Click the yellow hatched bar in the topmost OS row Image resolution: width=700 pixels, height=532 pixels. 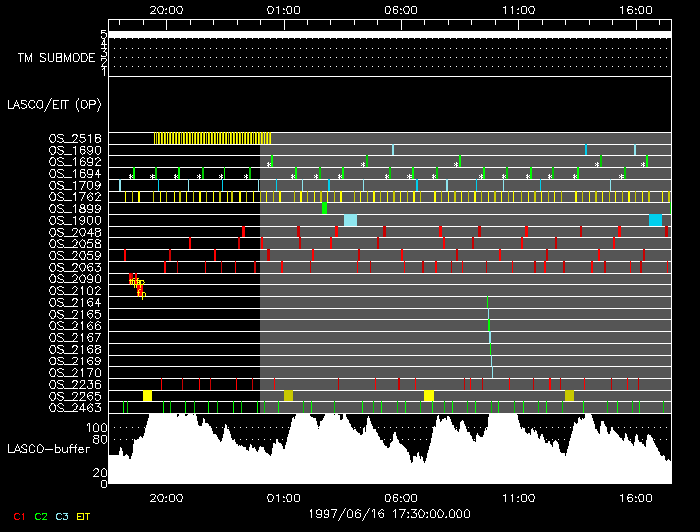(212, 138)
